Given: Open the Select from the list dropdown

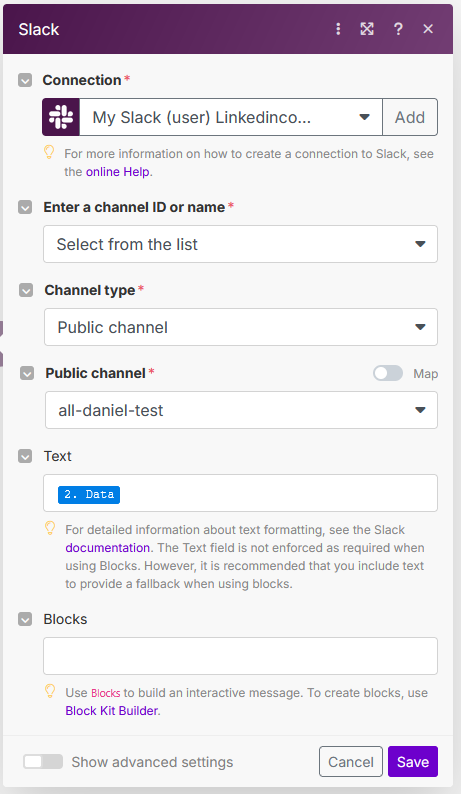Looking at the screenshot, I should [240, 244].
